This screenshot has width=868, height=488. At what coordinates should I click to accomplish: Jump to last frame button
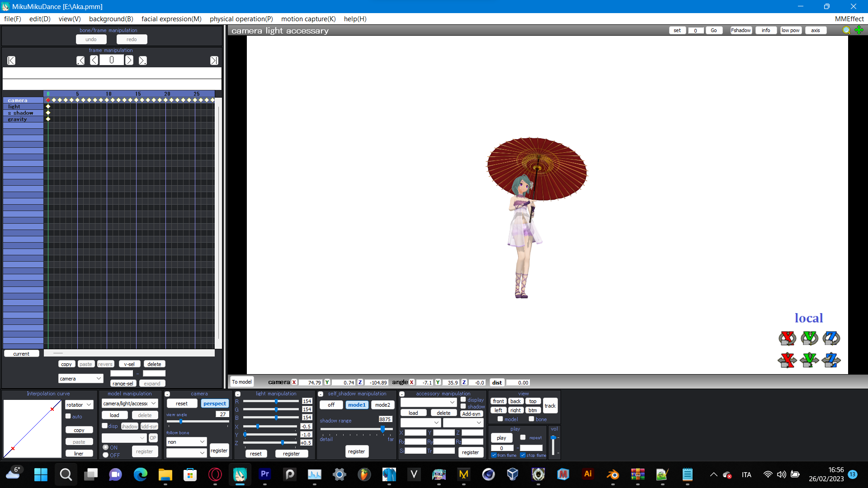click(x=214, y=61)
